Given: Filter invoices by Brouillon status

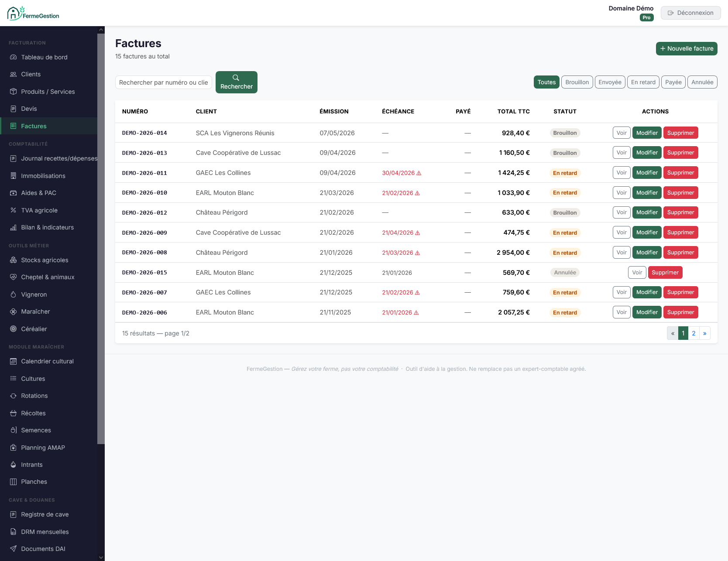Looking at the screenshot, I should point(577,82).
